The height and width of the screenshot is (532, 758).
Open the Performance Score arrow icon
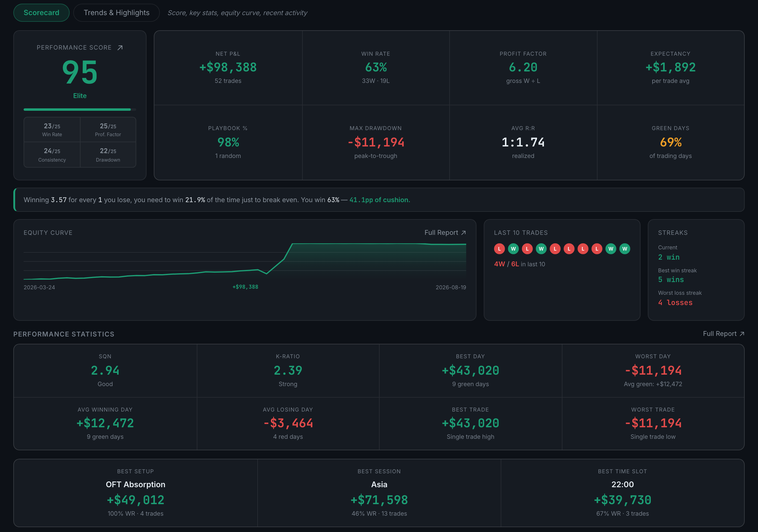pyautogui.click(x=120, y=48)
